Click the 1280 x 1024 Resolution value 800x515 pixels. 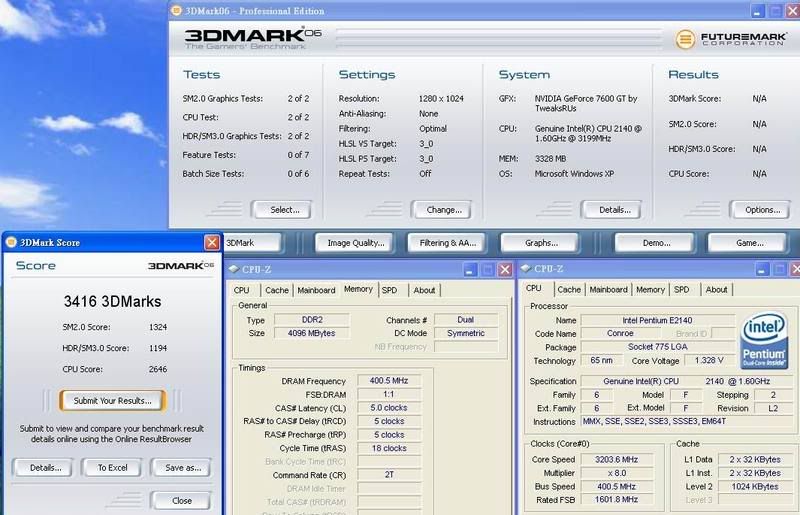click(441, 99)
